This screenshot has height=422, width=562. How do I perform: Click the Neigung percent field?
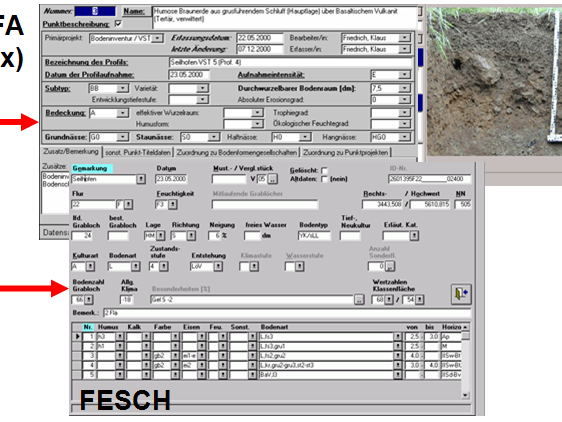click(214, 236)
